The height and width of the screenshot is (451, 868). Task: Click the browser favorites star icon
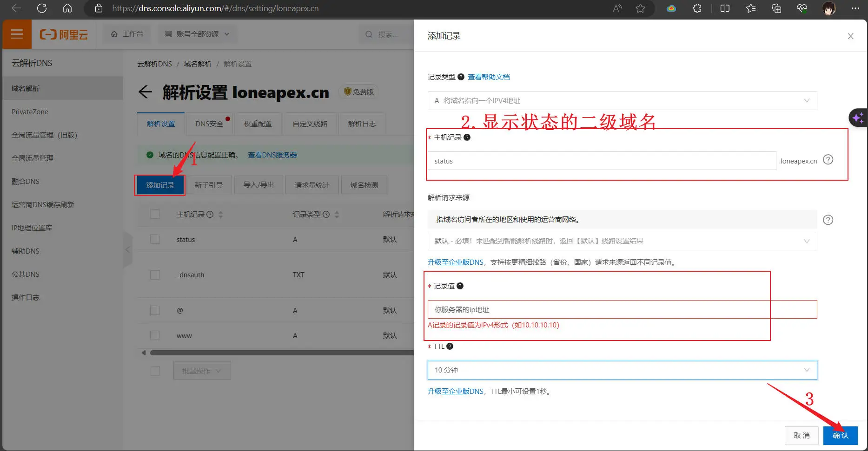640,8
